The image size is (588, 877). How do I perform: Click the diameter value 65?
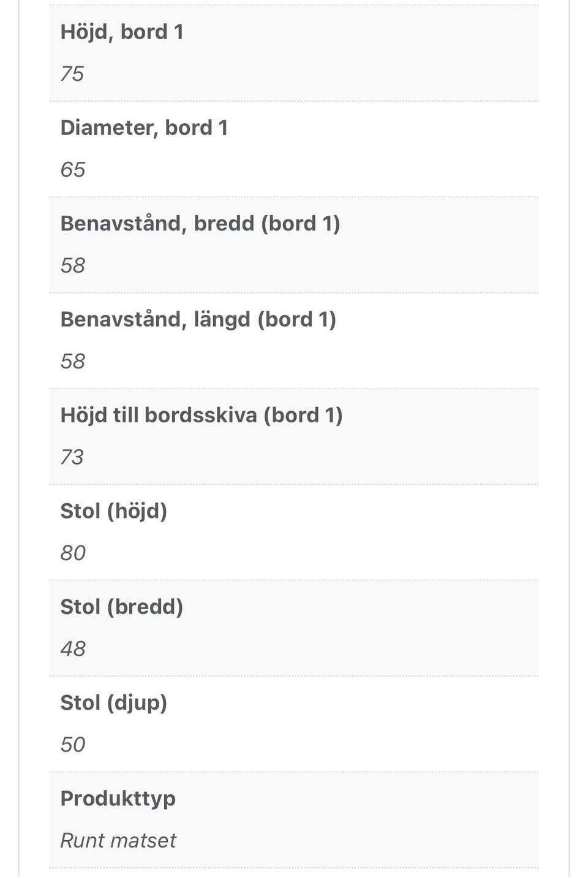click(x=72, y=170)
